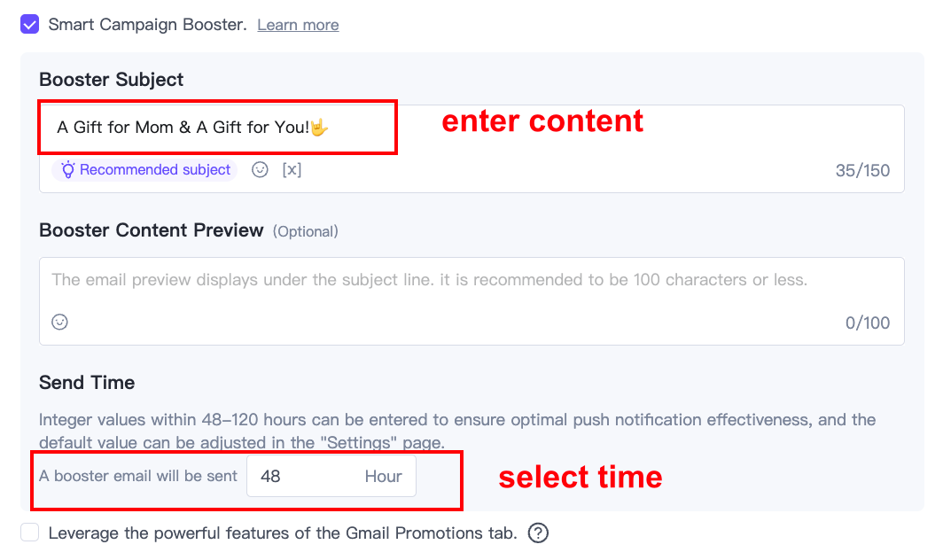Click the "A booster email will be sent" label
This screenshot has width=943, height=560.
point(138,477)
